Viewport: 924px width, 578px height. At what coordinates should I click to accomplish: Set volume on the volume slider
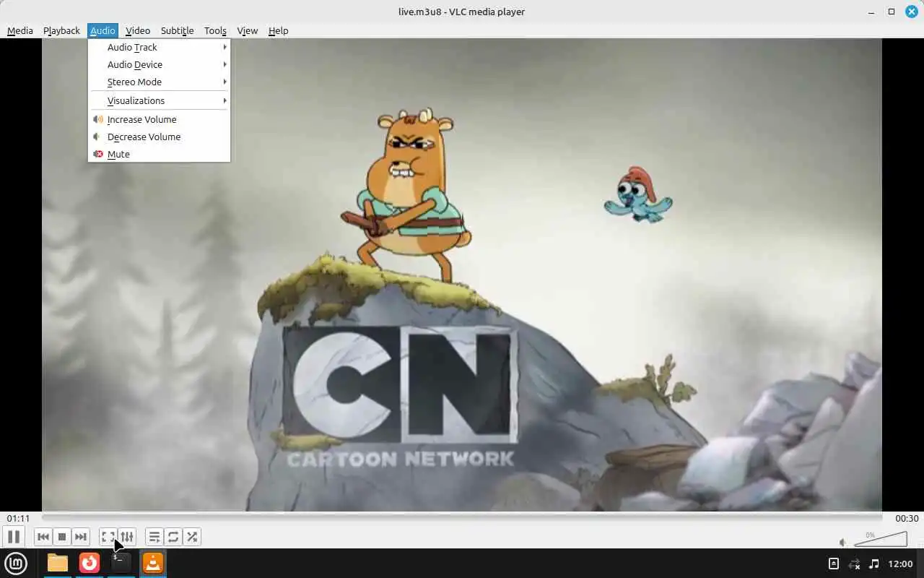point(881,539)
